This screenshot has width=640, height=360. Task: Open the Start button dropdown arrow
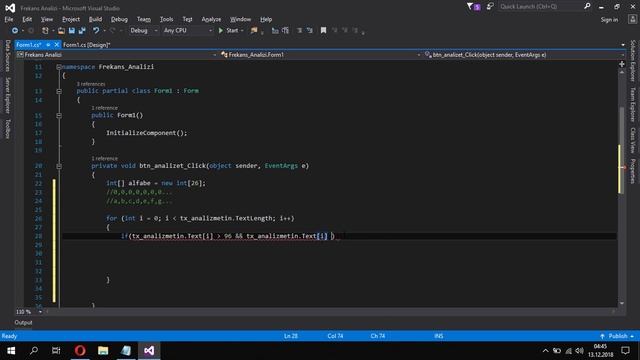tap(242, 31)
